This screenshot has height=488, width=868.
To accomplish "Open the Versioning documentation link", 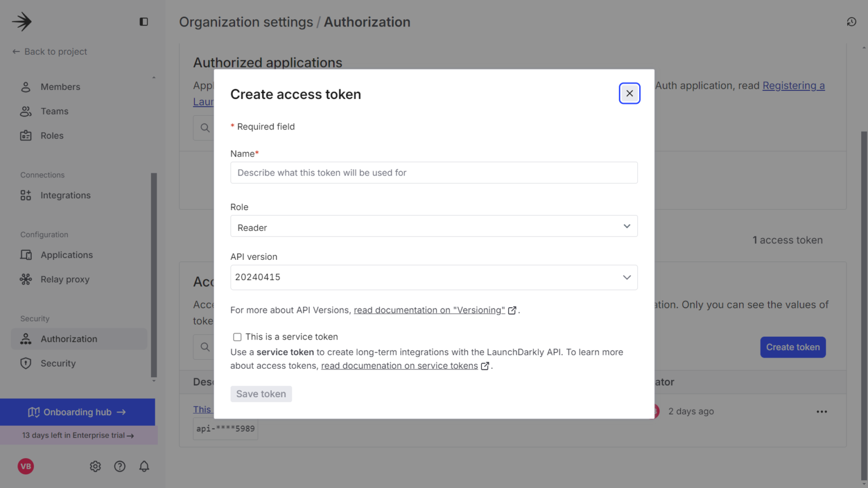I will [x=429, y=310].
